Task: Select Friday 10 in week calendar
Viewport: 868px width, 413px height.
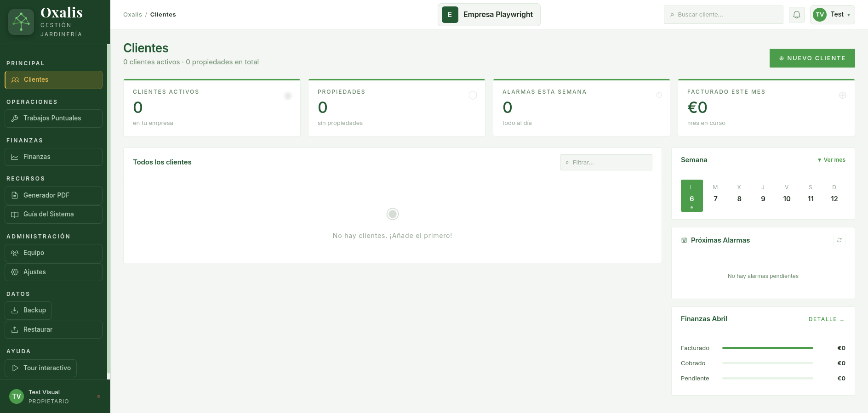Action: [x=787, y=196]
